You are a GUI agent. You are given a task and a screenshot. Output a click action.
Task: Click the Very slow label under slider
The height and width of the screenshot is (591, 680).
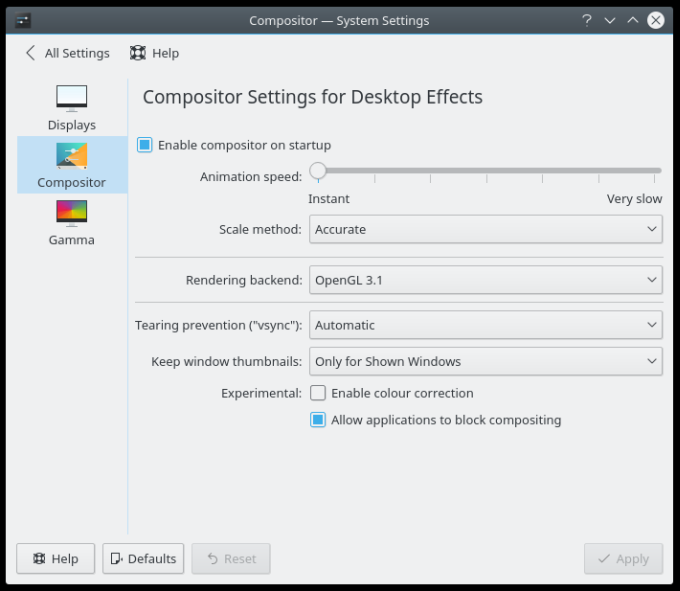[634, 199]
